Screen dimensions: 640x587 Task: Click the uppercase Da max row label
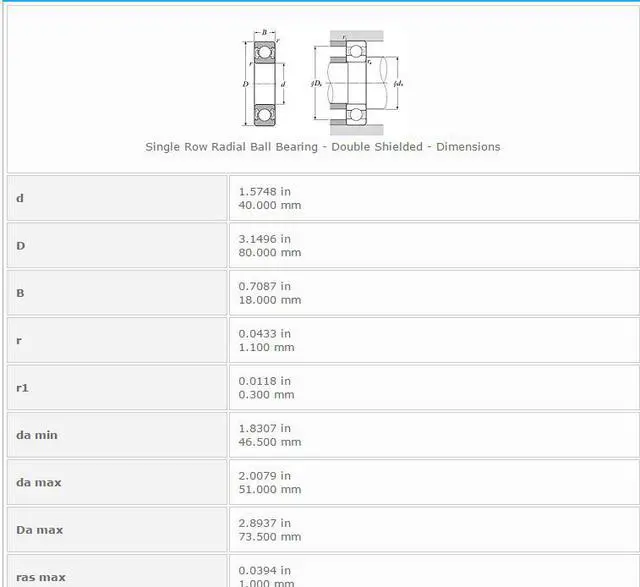[x=117, y=530]
